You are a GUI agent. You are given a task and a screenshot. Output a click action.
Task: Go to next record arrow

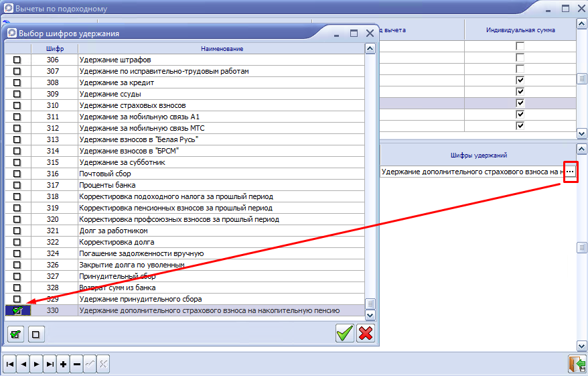[36, 364]
